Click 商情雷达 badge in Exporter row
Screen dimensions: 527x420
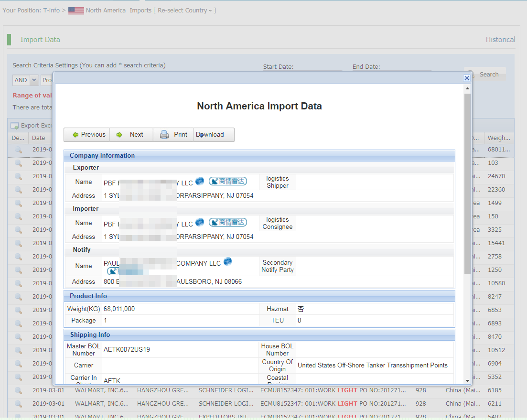228,182
